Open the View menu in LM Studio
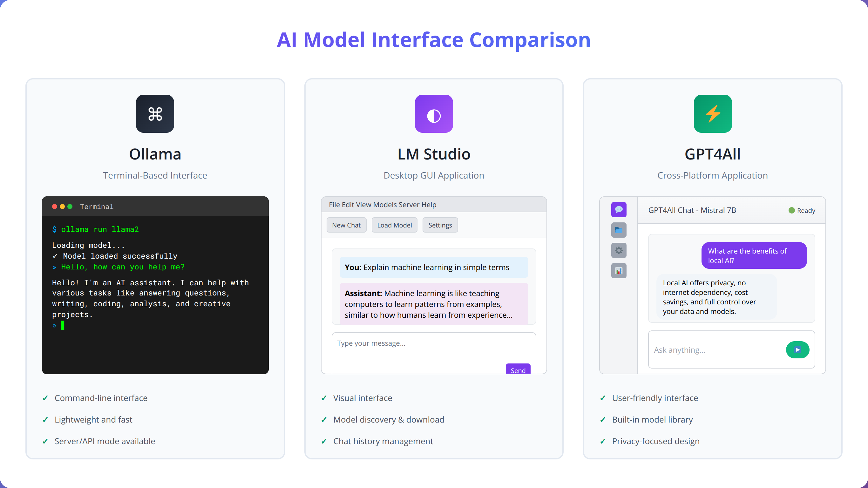This screenshot has height=488, width=868. click(x=363, y=205)
